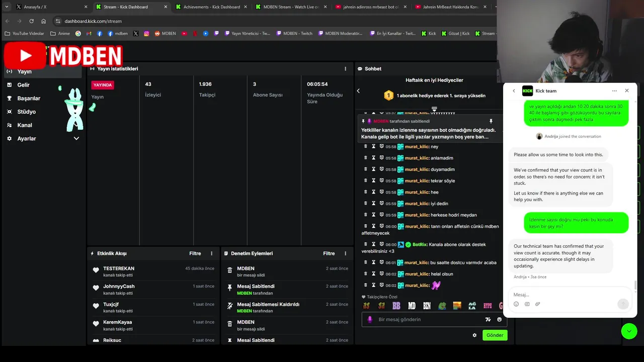Minimize support widget with green chevron button
Screen dimensions: 644x362
coord(629,331)
